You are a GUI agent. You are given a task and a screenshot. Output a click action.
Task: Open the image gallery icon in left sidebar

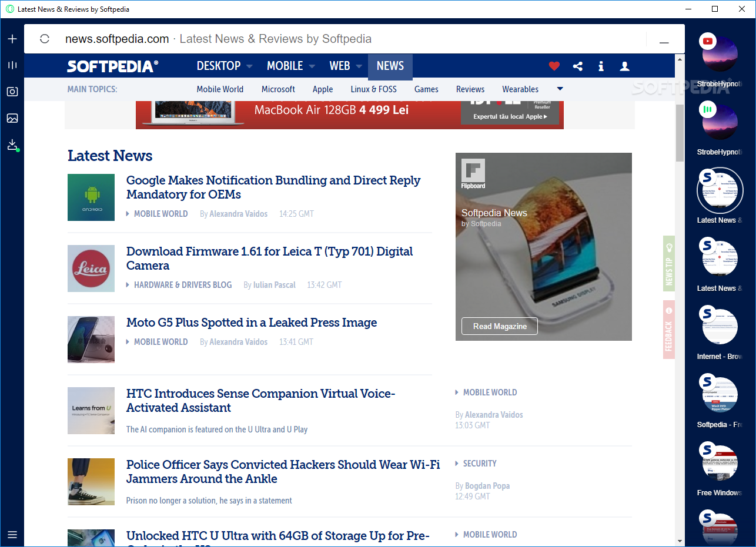(x=12, y=118)
